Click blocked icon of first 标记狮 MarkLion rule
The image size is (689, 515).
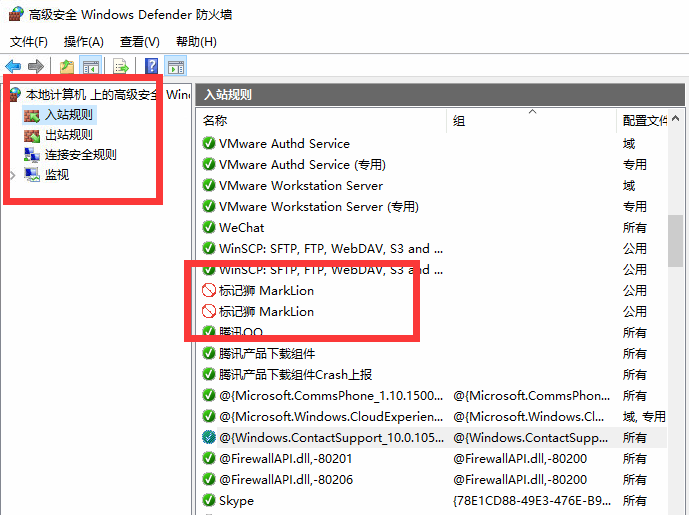coord(209,291)
